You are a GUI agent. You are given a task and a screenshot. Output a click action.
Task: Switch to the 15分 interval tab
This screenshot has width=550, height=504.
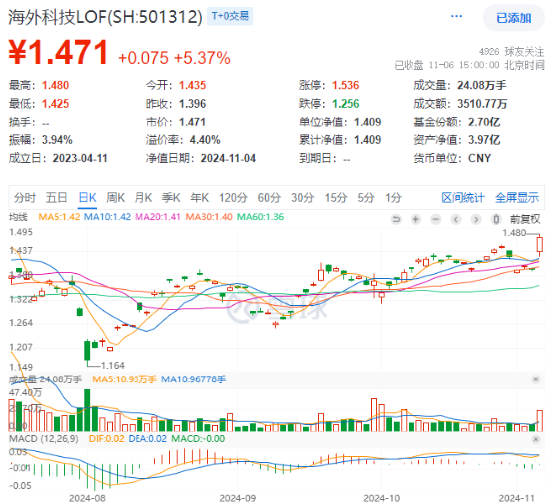(336, 198)
